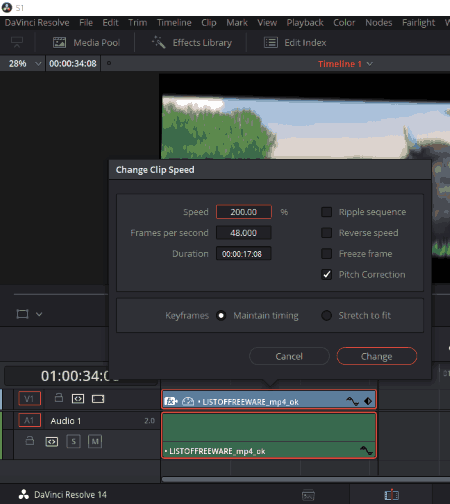Solo the Audio 1 track
450x504 pixels.
(x=74, y=442)
